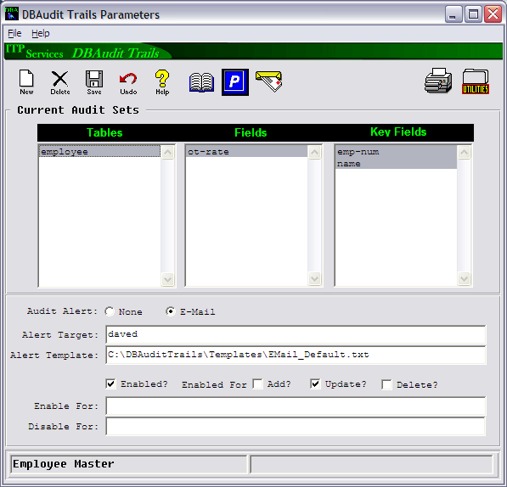Click the Employee Master status bar text
Viewport: 507px width, 487px height.
pos(63,464)
